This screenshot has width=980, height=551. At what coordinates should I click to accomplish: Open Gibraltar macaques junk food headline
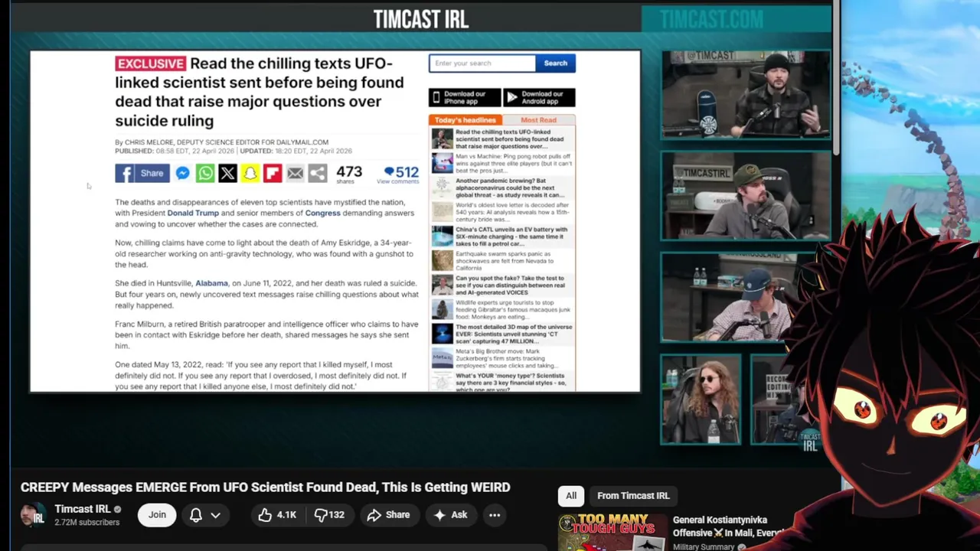514,311
